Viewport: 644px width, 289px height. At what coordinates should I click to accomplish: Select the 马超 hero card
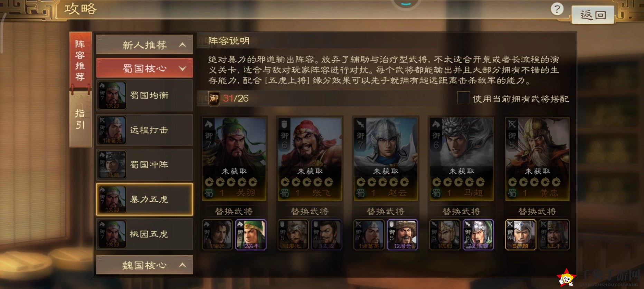(x=462, y=159)
